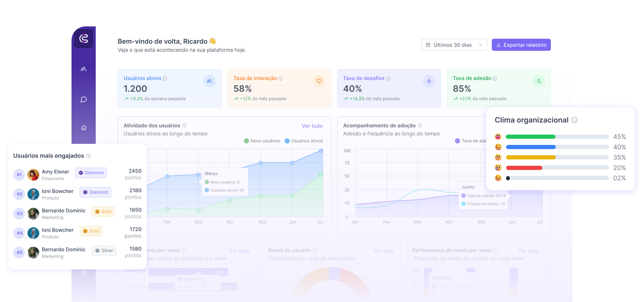Click the lightning icon in Taxa de desafios
Viewport: 644px width, 302px height.
click(x=429, y=81)
